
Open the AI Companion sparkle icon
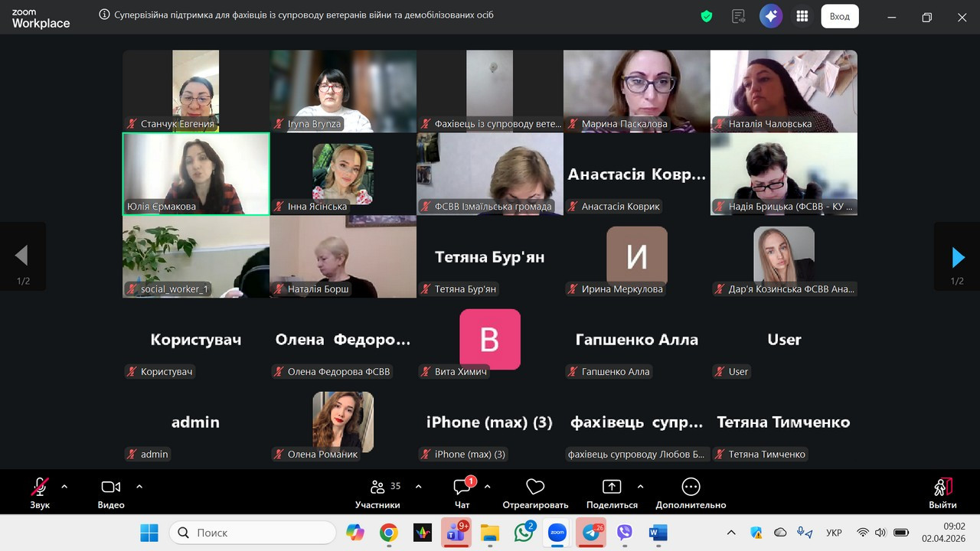(x=771, y=16)
